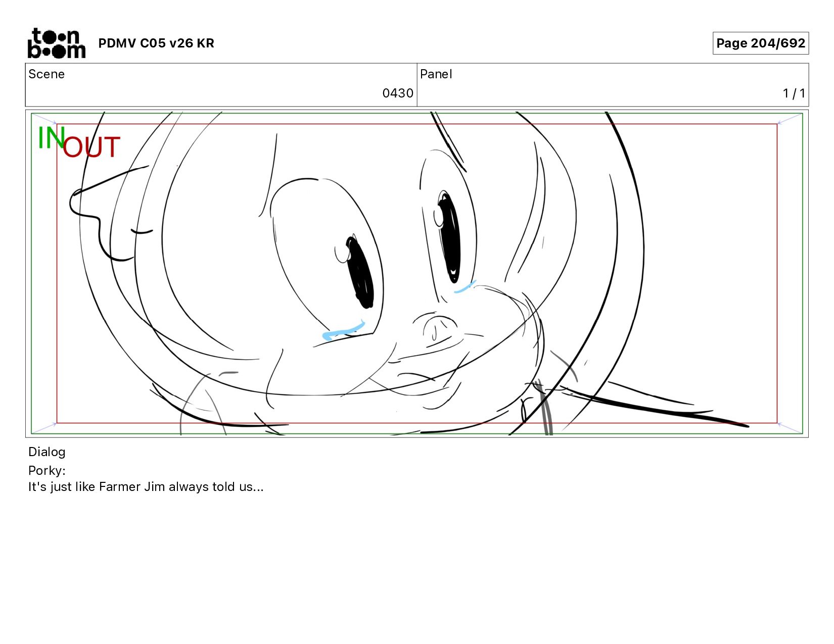Click the green 'IN' camera label
The height and width of the screenshot is (644, 834).
click(51, 137)
